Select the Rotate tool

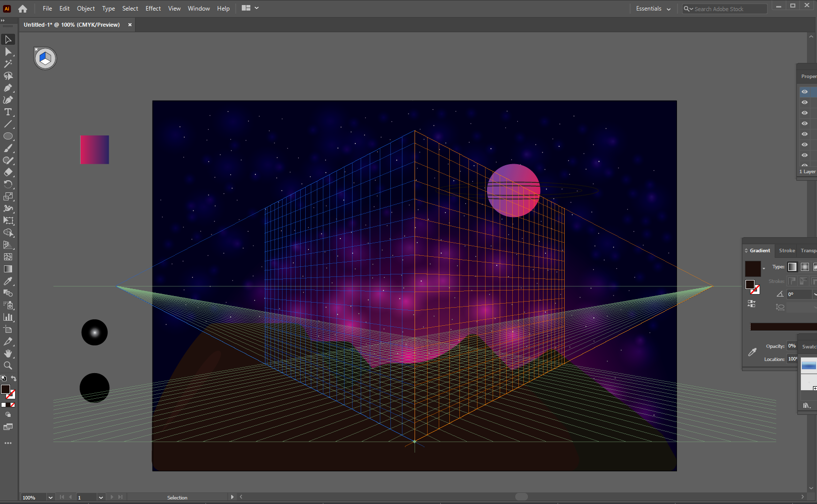tap(8, 184)
